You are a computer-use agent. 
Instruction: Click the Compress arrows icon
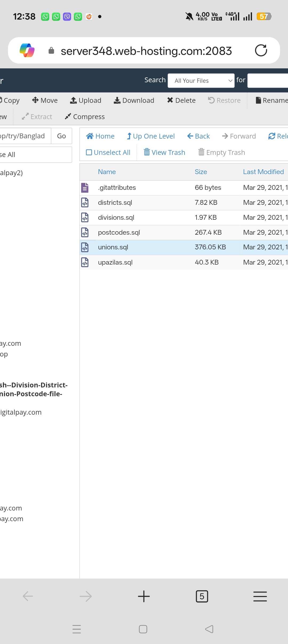pyautogui.click(x=68, y=116)
